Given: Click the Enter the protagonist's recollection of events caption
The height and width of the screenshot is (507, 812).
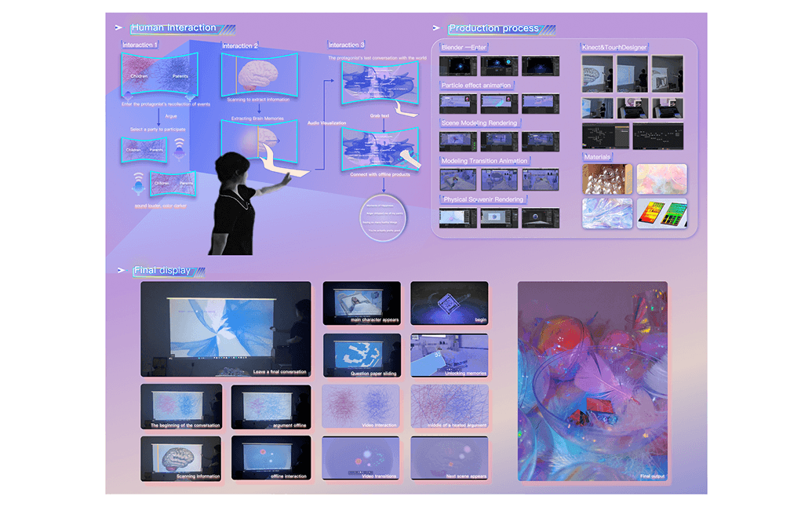Looking at the screenshot, I should tap(166, 104).
